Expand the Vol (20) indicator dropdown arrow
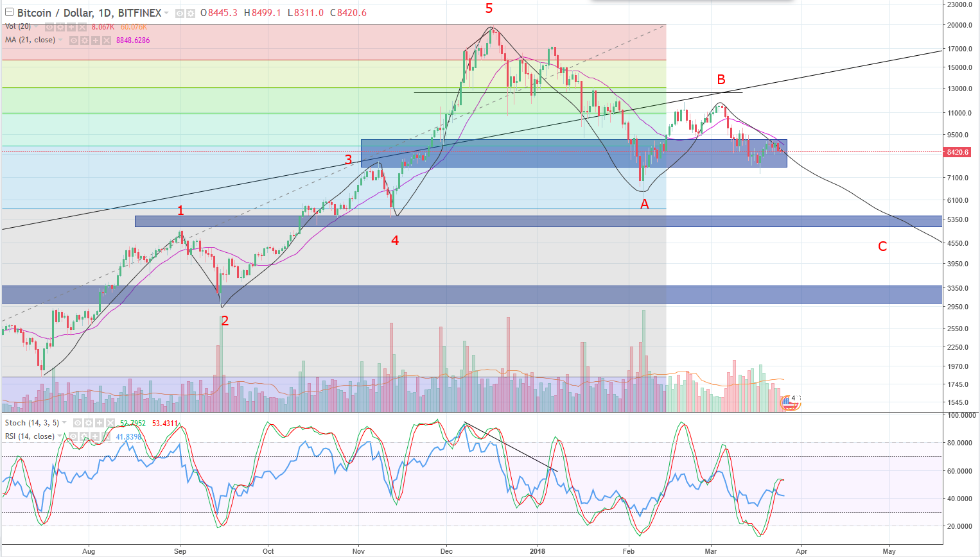The width and height of the screenshot is (980, 557). 36,26
